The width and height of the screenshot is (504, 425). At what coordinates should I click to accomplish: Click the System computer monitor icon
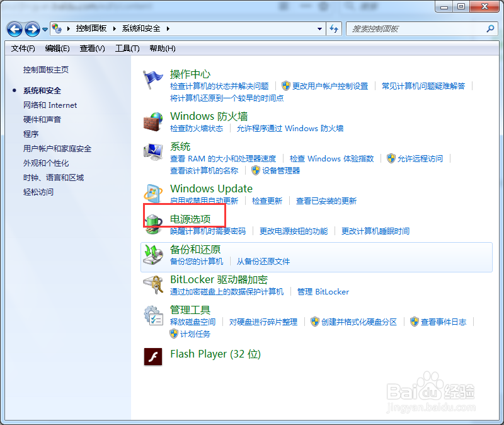click(x=153, y=152)
